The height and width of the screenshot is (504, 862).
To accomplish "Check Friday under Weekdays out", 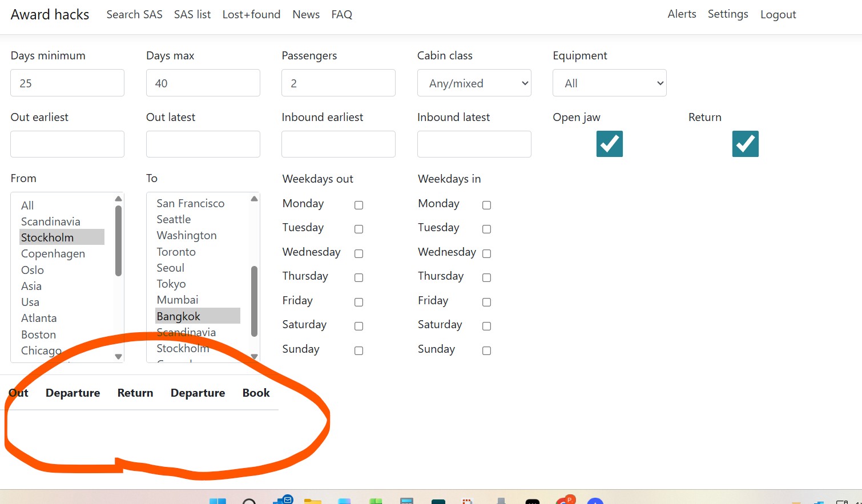I will pos(359,302).
